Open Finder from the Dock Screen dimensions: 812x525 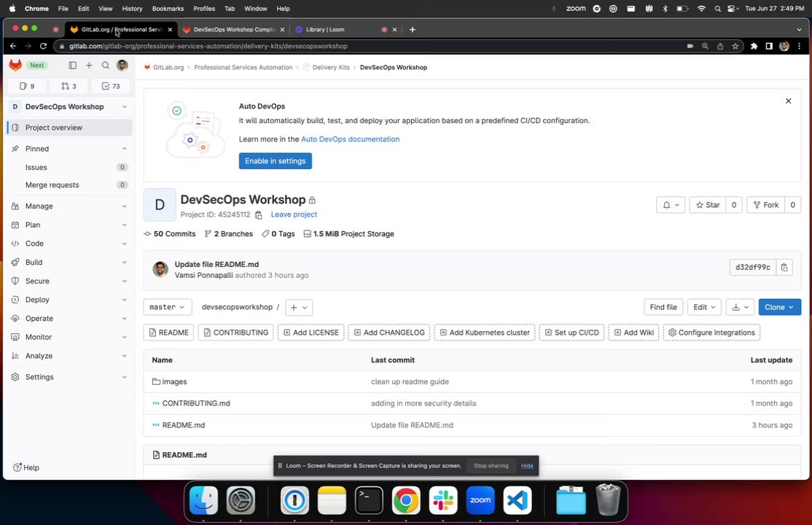[x=203, y=500]
